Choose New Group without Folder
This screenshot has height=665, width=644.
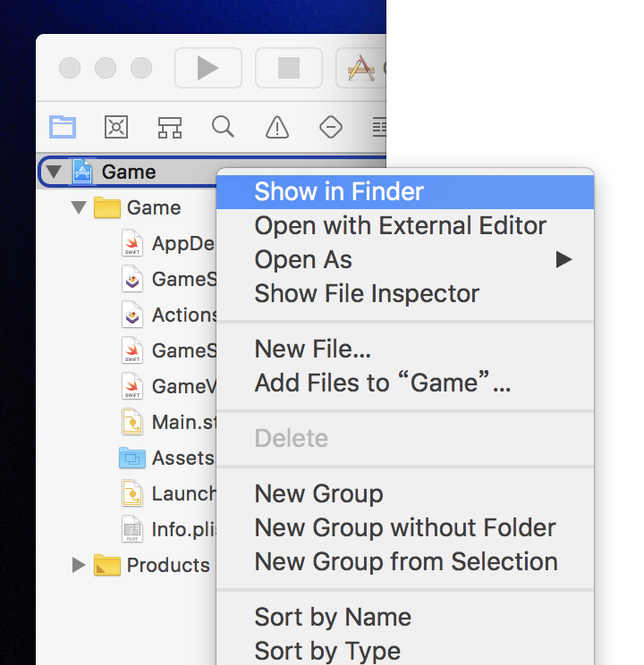tap(405, 528)
